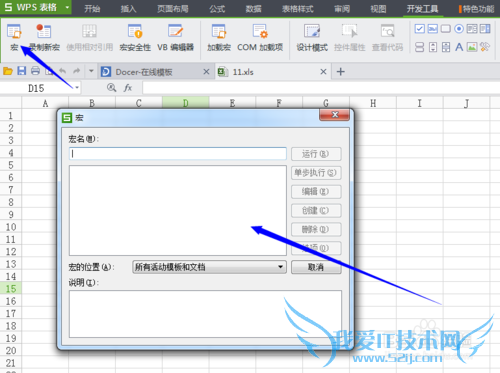Viewport: 500px width, 373px height.
Task: Insert a spin button control
Action: point(433,47)
